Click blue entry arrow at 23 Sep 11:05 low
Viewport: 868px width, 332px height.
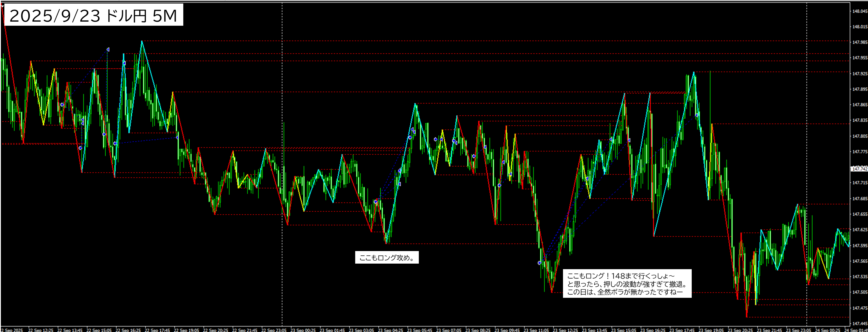(539, 263)
